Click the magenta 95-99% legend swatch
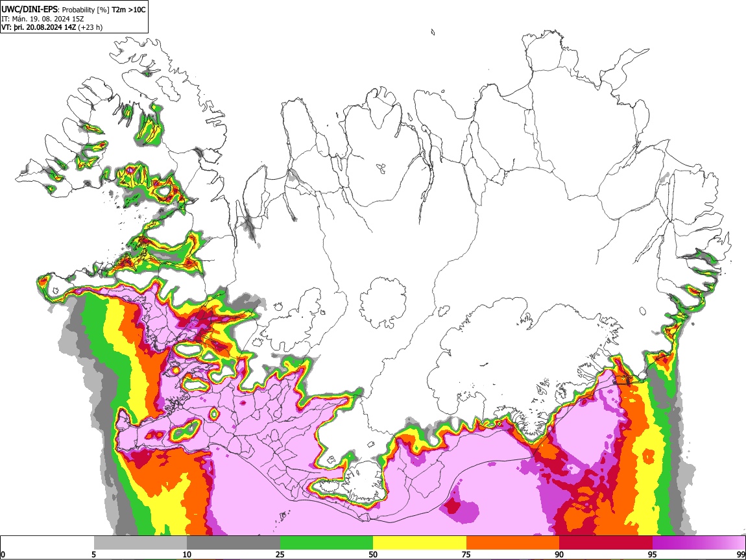 pyautogui.click(x=699, y=543)
